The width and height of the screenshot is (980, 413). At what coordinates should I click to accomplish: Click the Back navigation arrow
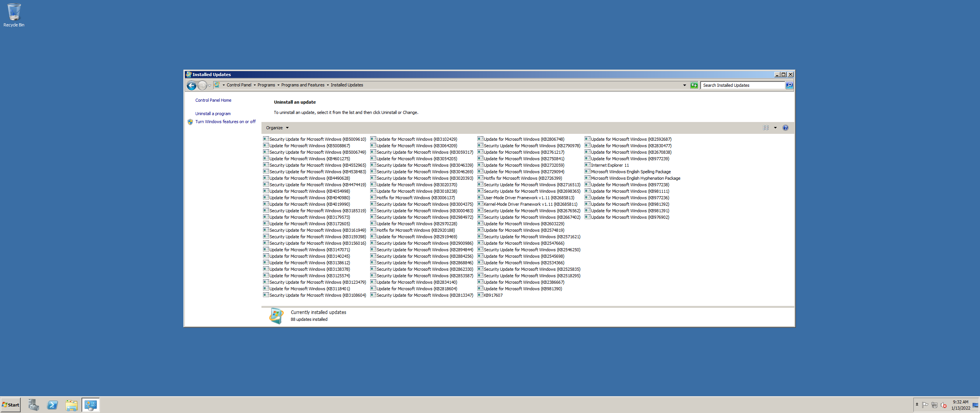tap(191, 86)
